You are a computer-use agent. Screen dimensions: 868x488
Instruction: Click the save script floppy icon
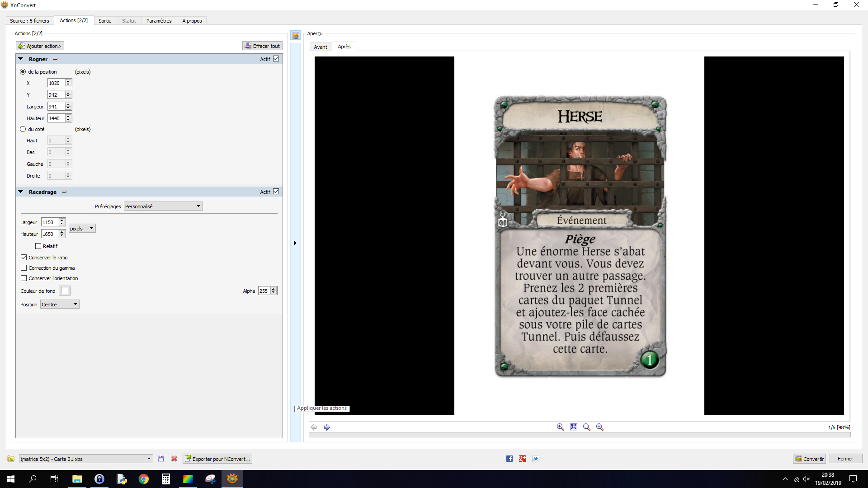160,459
